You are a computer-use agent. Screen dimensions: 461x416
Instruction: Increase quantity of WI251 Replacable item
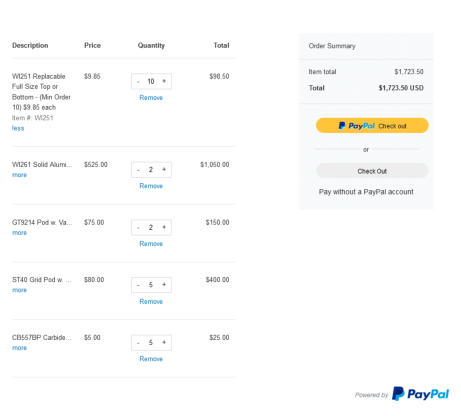click(164, 81)
